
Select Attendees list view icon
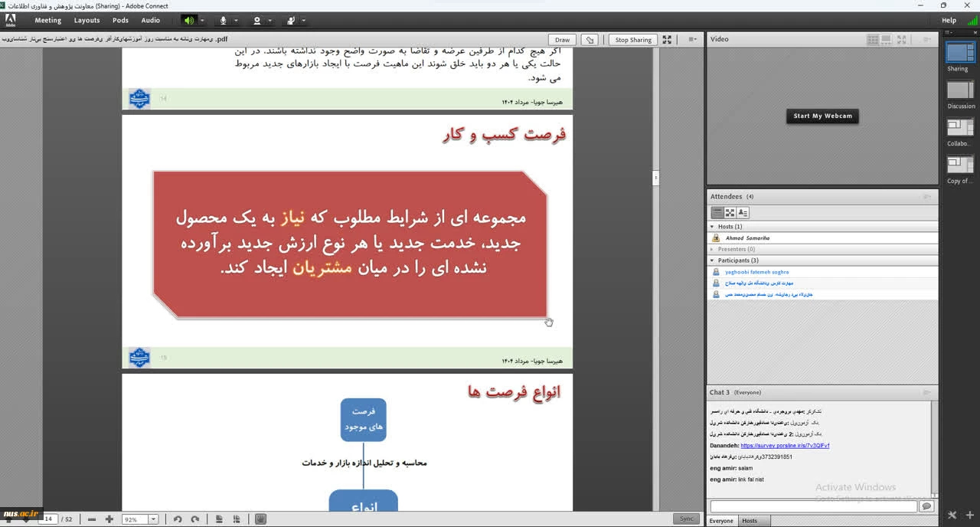(717, 213)
